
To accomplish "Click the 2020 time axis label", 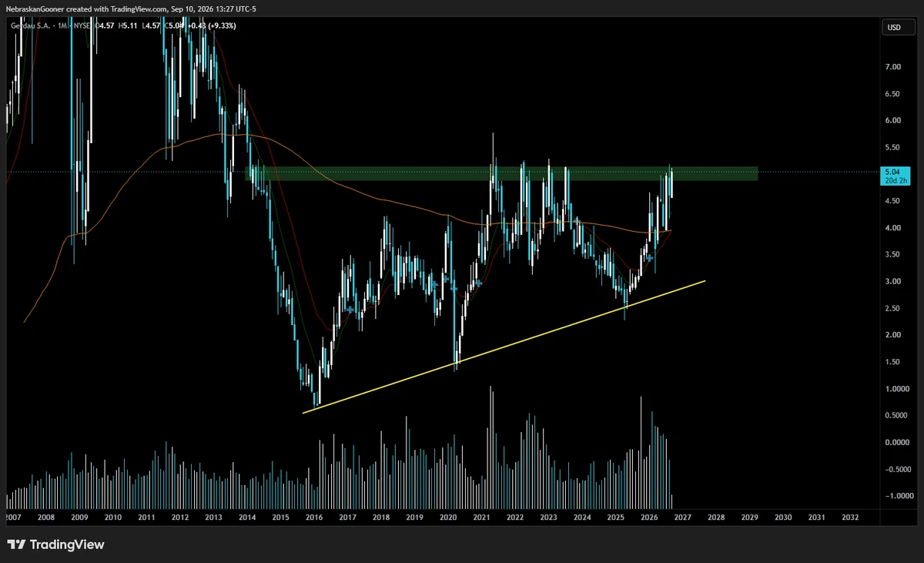I will 447,518.
